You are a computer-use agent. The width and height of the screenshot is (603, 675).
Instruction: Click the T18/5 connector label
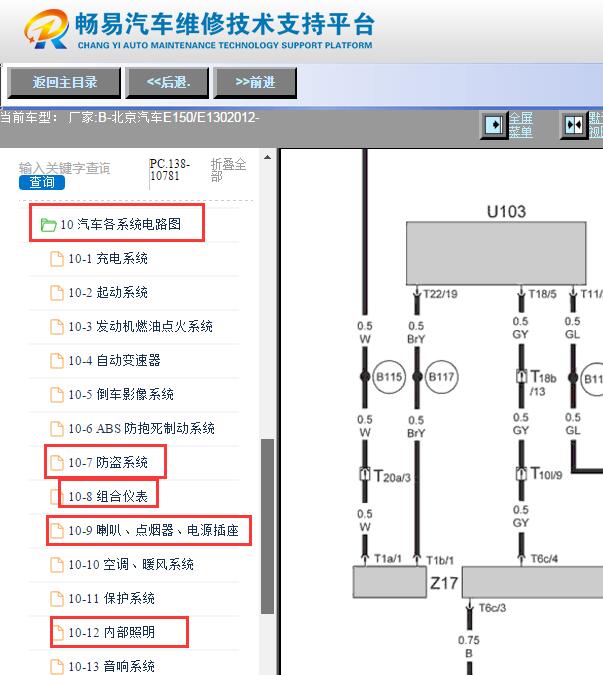542,294
